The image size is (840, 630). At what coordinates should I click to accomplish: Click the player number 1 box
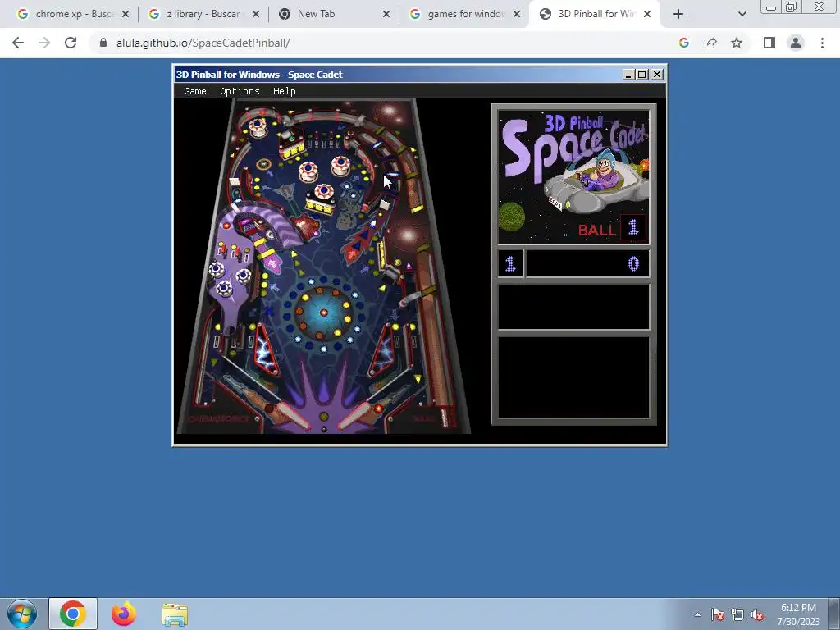(x=510, y=263)
